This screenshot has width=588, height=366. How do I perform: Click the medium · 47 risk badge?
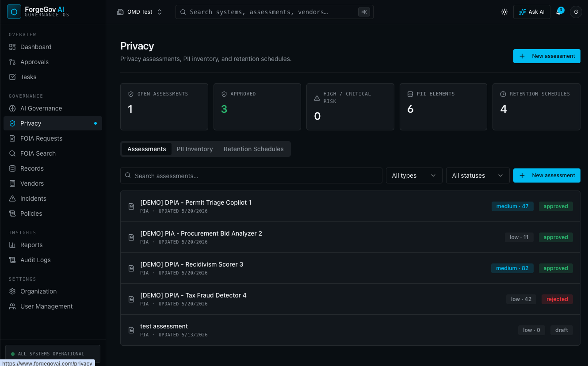click(x=512, y=206)
